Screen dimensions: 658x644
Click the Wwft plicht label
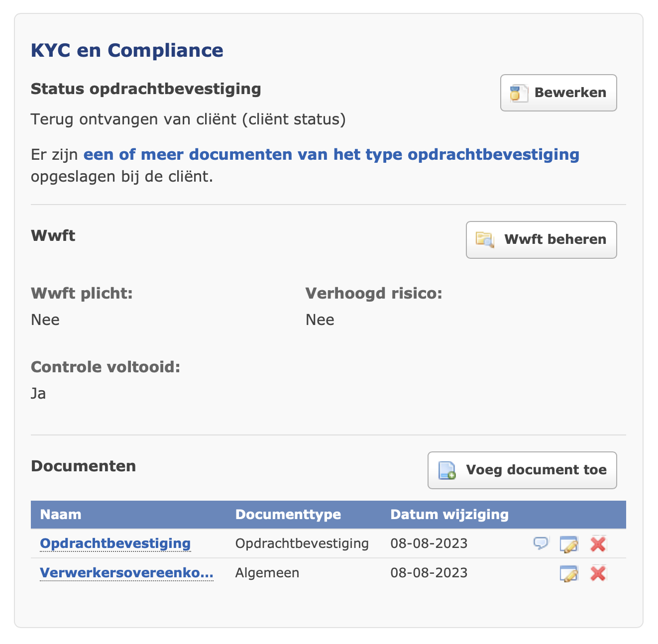(x=82, y=294)
